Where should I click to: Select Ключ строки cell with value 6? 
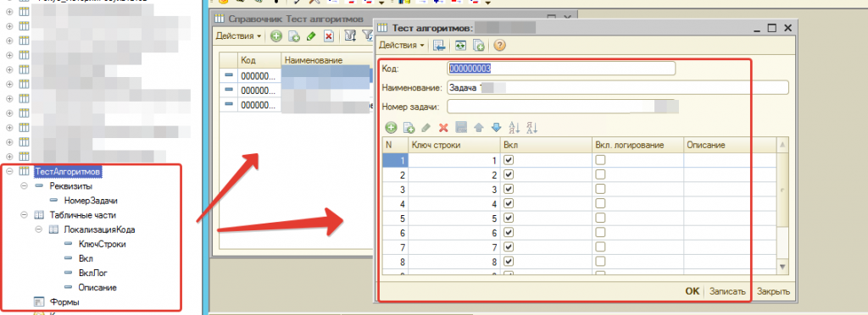453,232
